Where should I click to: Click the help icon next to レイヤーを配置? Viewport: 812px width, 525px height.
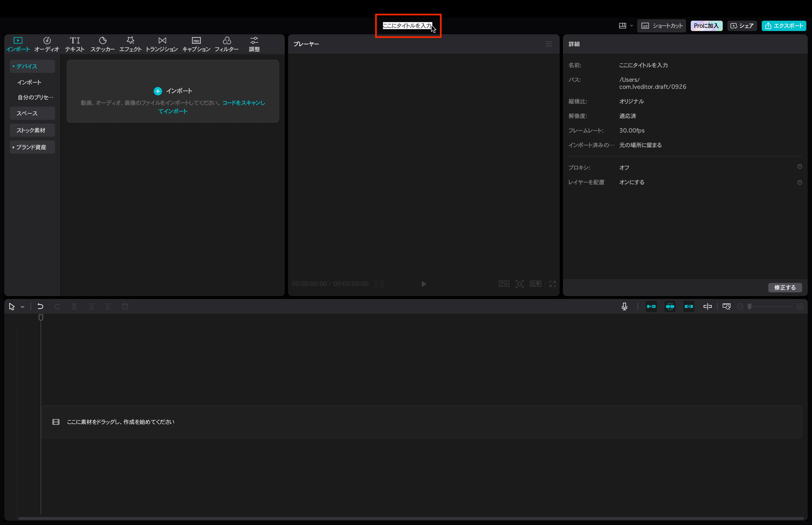tap(800, 182)
